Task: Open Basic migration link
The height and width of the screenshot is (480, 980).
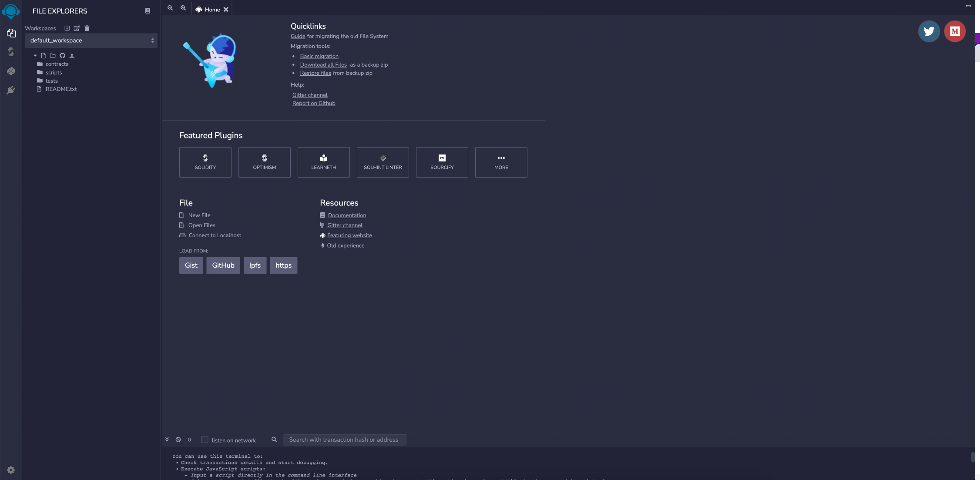Action: point(319,56)
